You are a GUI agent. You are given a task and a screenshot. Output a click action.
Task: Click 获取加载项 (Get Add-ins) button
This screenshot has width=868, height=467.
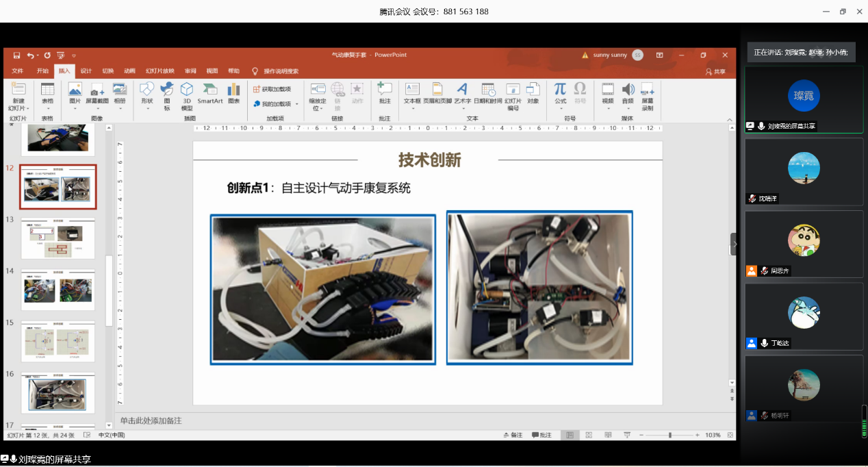pos(272,89)
